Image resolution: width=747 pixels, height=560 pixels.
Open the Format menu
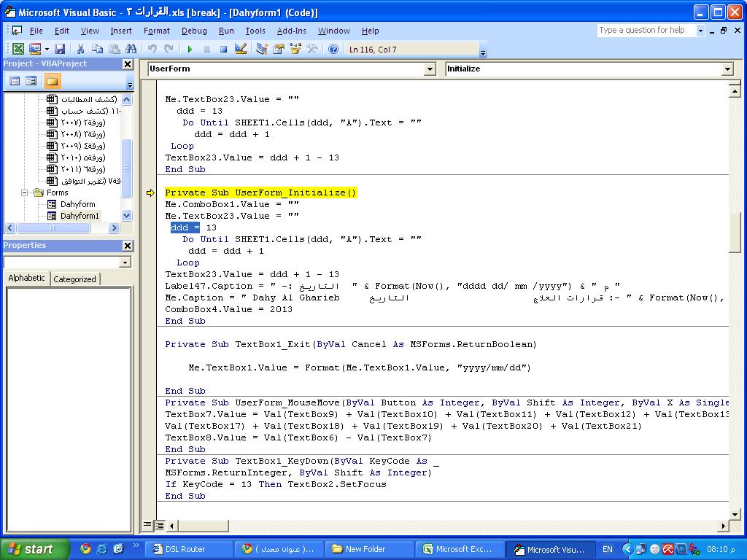[x=157, y=31]
